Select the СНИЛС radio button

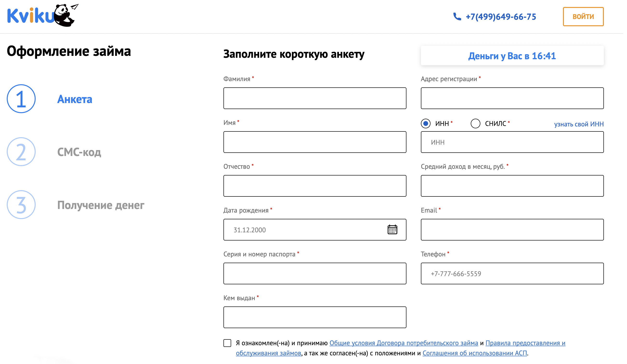[476, 123]
